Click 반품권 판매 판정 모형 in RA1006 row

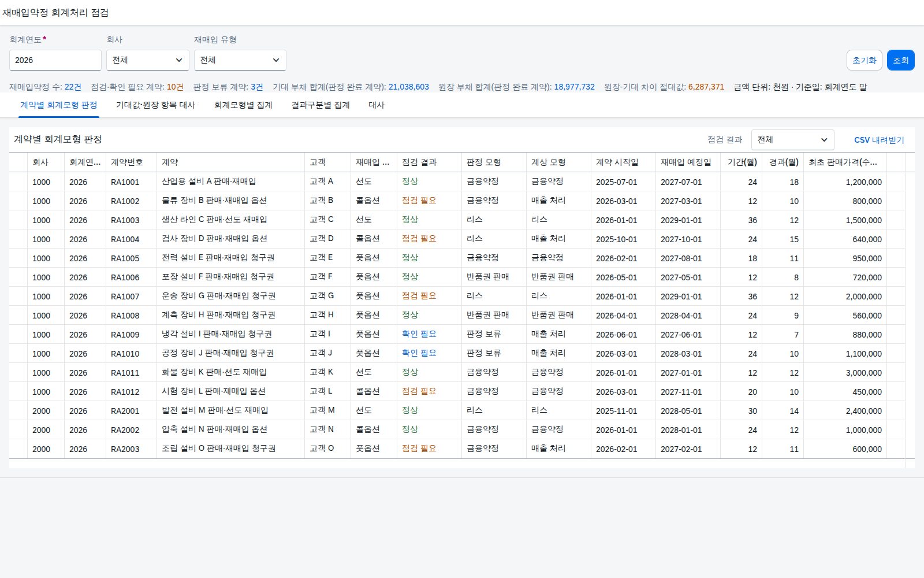pyautogui.click(x=488, y=277)
